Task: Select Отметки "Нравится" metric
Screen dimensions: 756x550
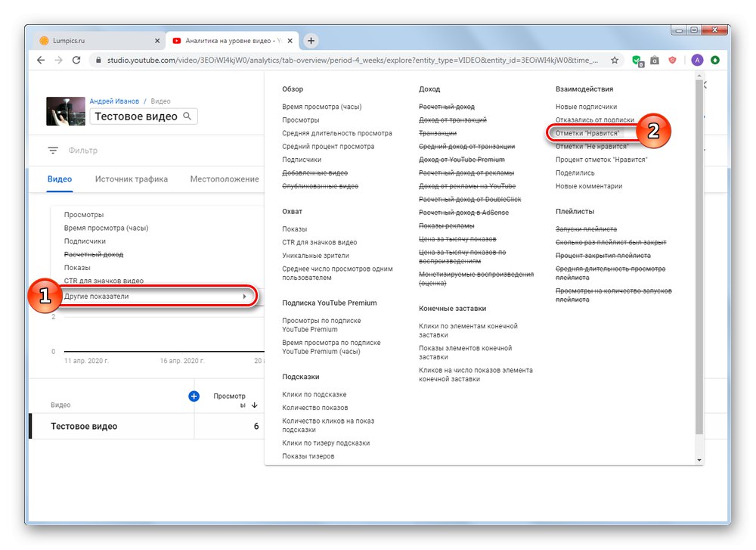Action: (x=587, y=133)
